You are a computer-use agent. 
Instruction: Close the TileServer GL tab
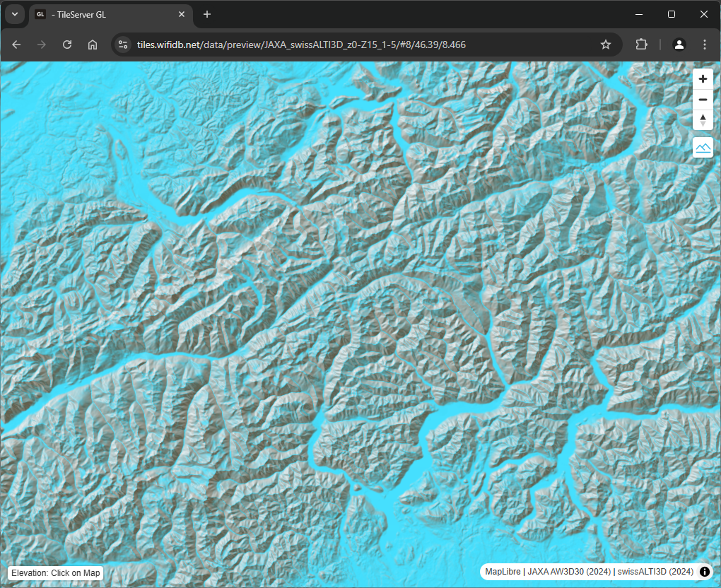pos(182,14)
